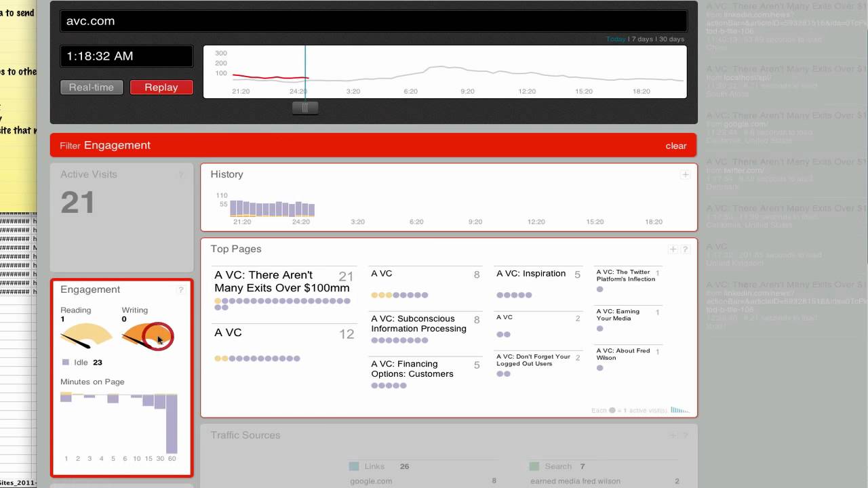Select the Today range link

[x=616, y=39]
